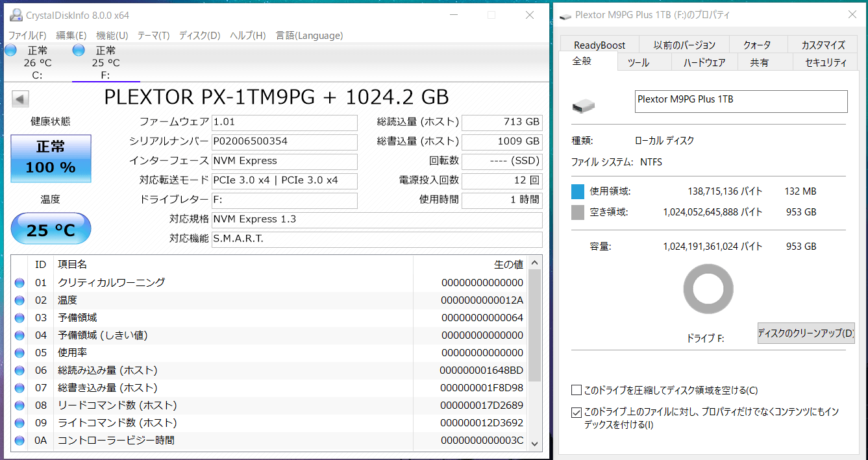Switch to the 以前のバージョン tab

pyautogui.click(x=684, y=45)
